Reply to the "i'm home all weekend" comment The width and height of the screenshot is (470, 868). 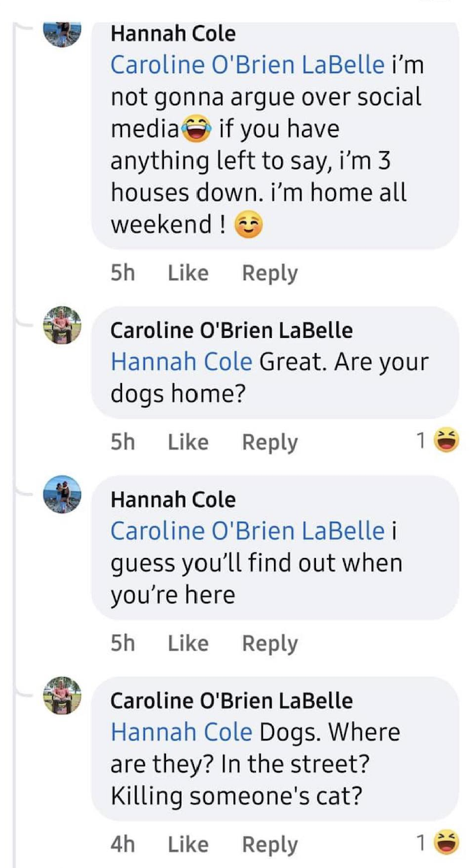(269, 273)
